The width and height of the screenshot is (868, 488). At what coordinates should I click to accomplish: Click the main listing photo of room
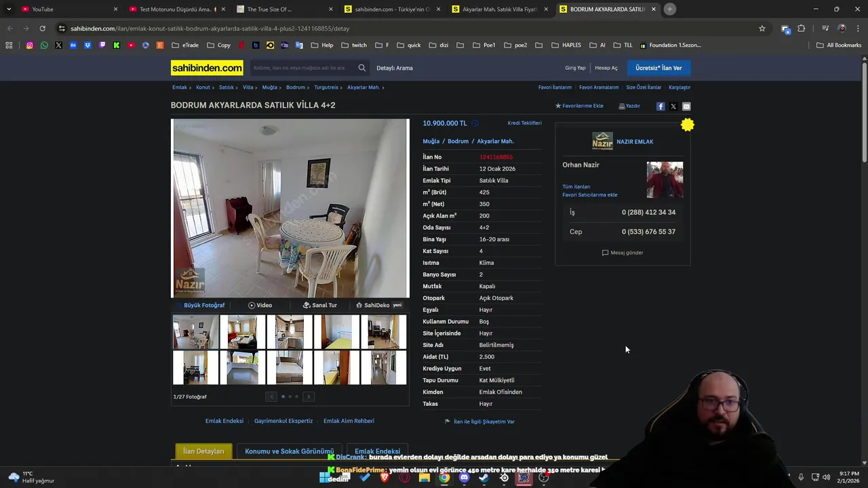(290, 208)
